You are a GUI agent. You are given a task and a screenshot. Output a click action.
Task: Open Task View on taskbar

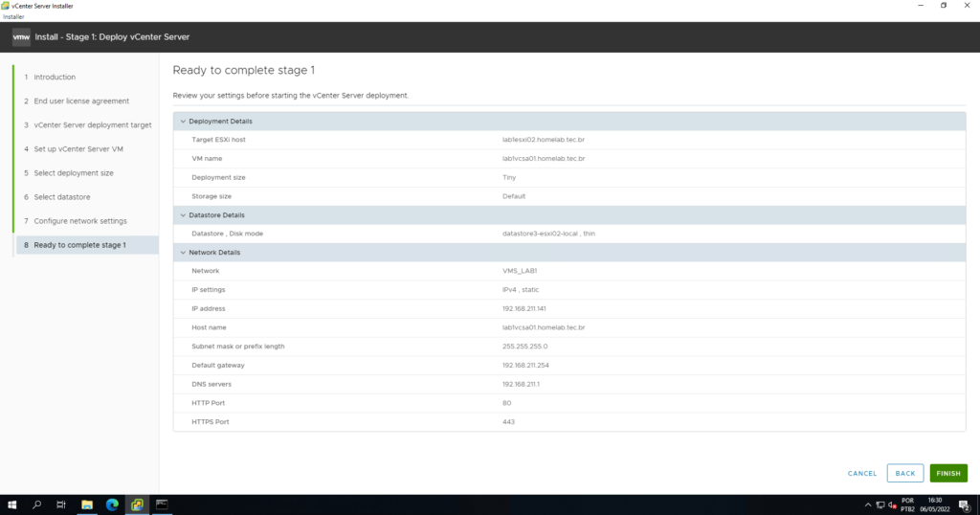click(60, 504)
